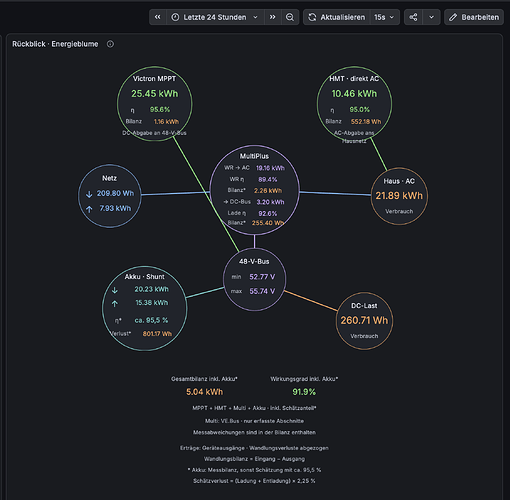Viewport: 510px width, 500px height.
Task: Click the DC-Last node title
Action: tap(364, 306)
